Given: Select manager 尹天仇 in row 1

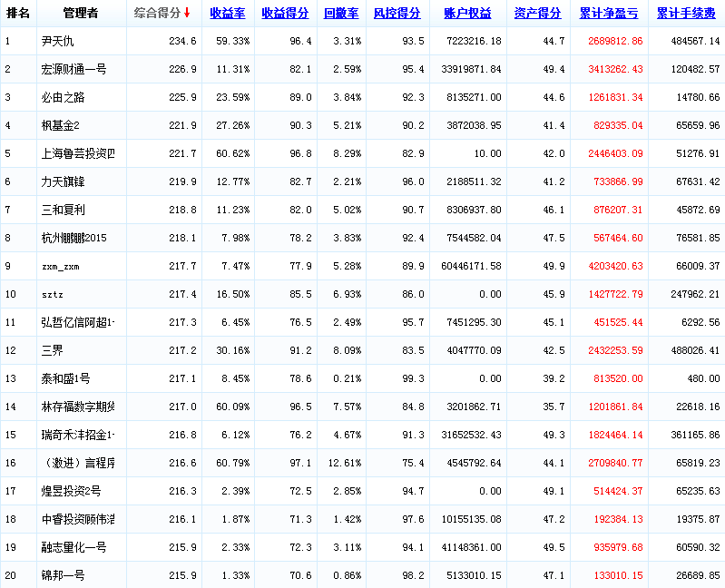Looking at the screenshot, I should [58, 41].
